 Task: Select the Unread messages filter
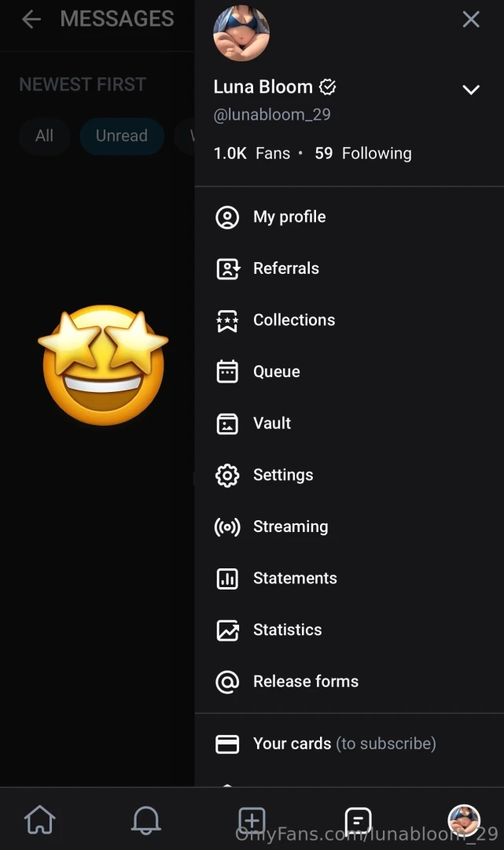tap(121, 135)
